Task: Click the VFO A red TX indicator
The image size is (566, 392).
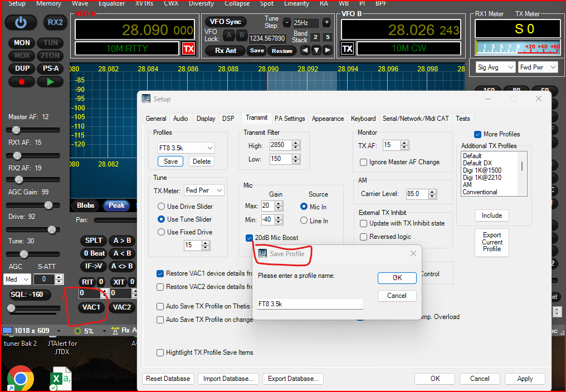Action: [x=188, y=49]
